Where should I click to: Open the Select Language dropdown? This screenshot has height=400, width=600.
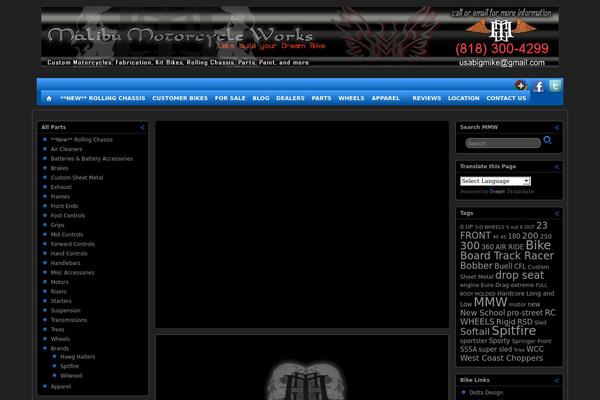point(495,181)
